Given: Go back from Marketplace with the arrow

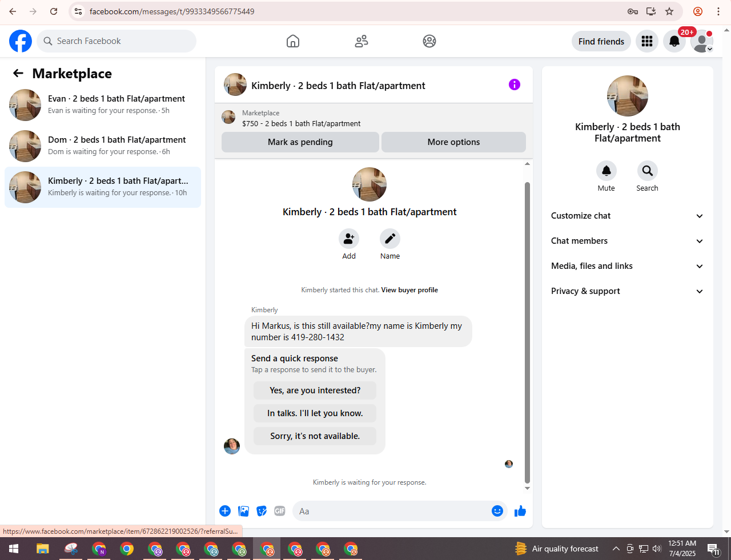Looking at the screenshot, I should point(18,73).
